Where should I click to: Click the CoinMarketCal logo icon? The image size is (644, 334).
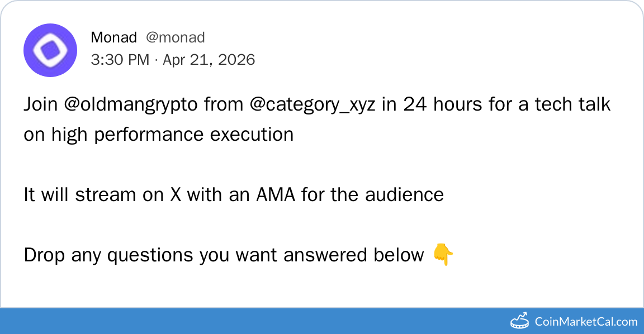point(520,321)
